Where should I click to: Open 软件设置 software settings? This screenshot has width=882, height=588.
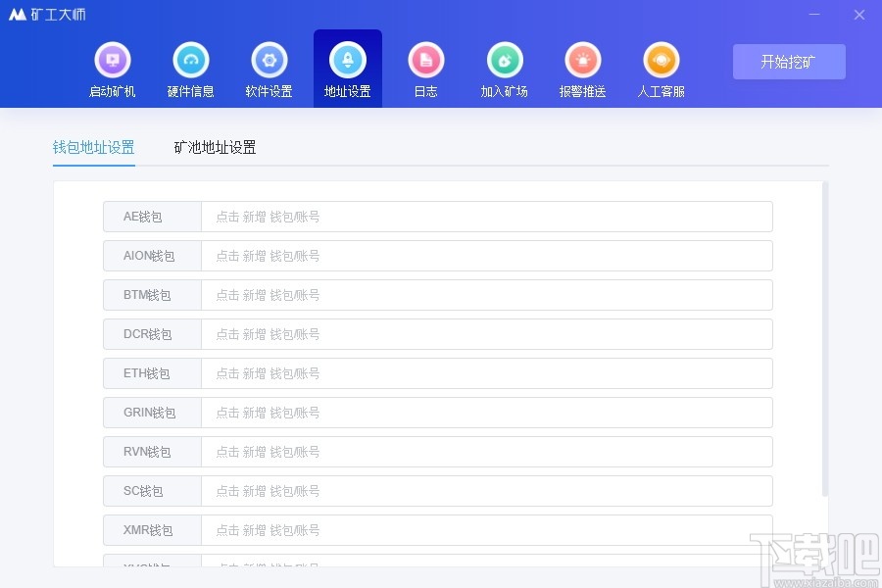tap(269, 69)
